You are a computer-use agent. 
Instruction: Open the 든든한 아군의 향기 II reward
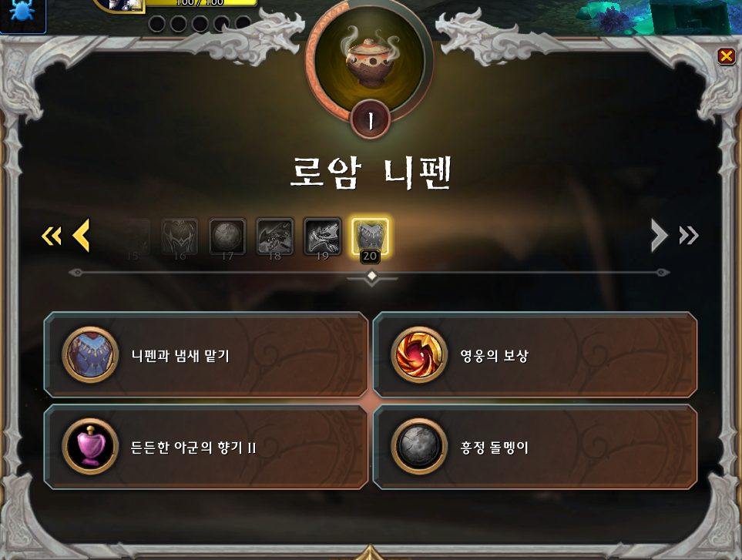pyautogui.click(x=206, y=447)
